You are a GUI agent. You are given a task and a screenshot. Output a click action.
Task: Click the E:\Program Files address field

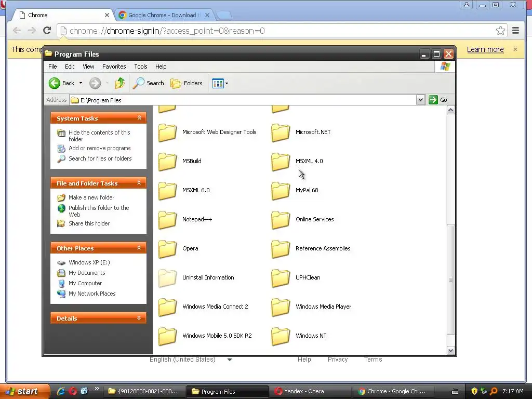click(243, 100)
